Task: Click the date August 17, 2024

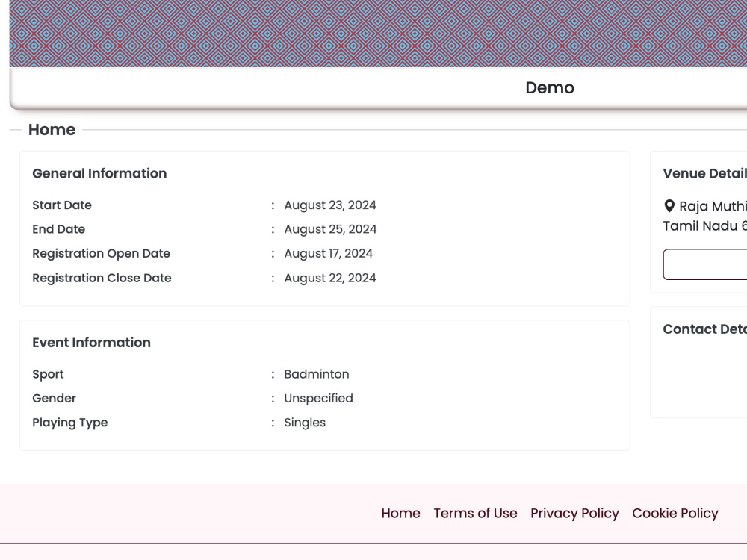Action: coord(328,254)
